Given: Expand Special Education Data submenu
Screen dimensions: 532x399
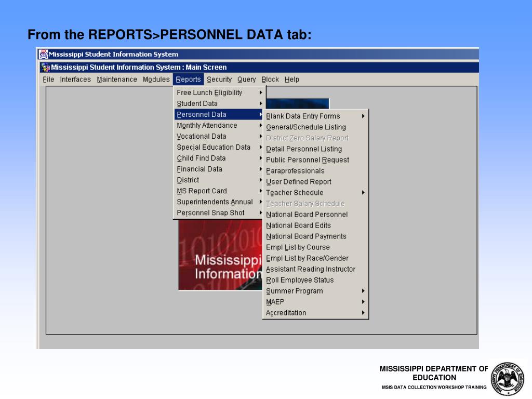Looking at the screenshot, I should 219,147.
